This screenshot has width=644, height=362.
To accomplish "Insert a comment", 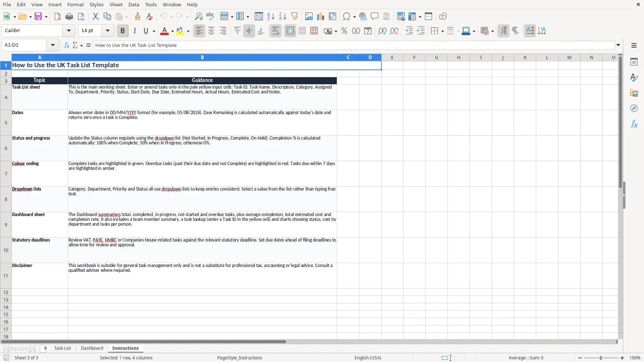I will (x=375, y=17).
